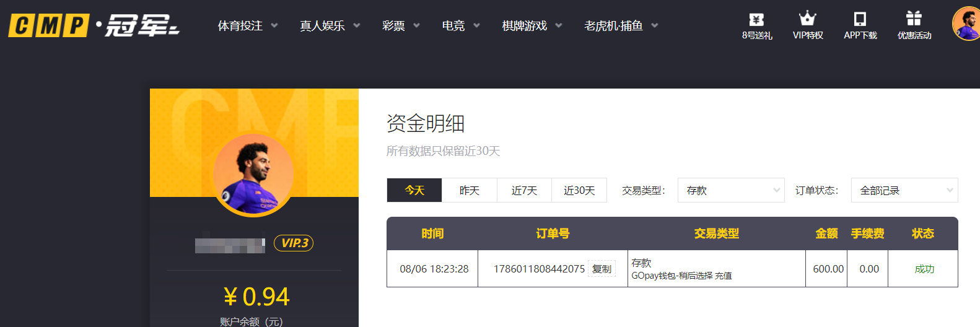Click the 手续费 column header
The width and height of the screenshot is (980, 327).
(x=867, y=233)
